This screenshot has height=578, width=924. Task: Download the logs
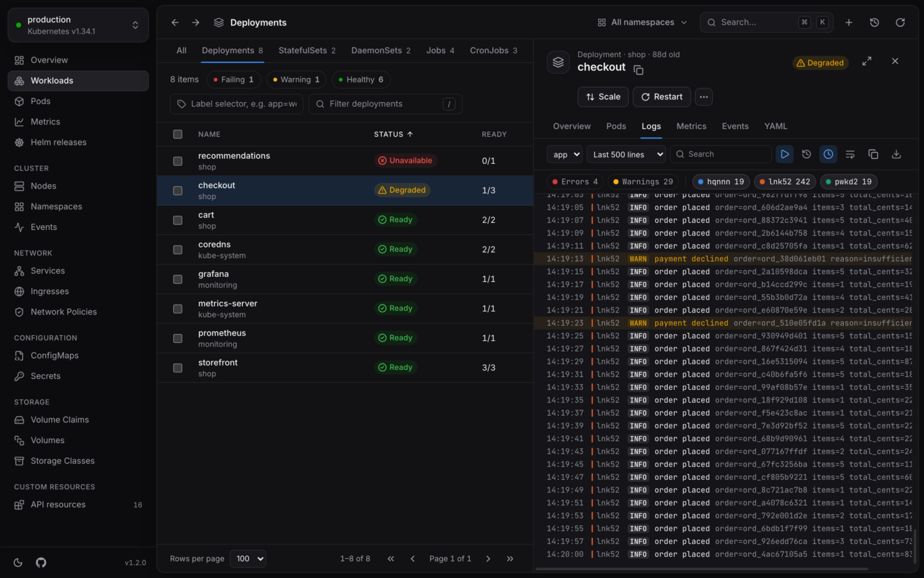tap(896, 154)
